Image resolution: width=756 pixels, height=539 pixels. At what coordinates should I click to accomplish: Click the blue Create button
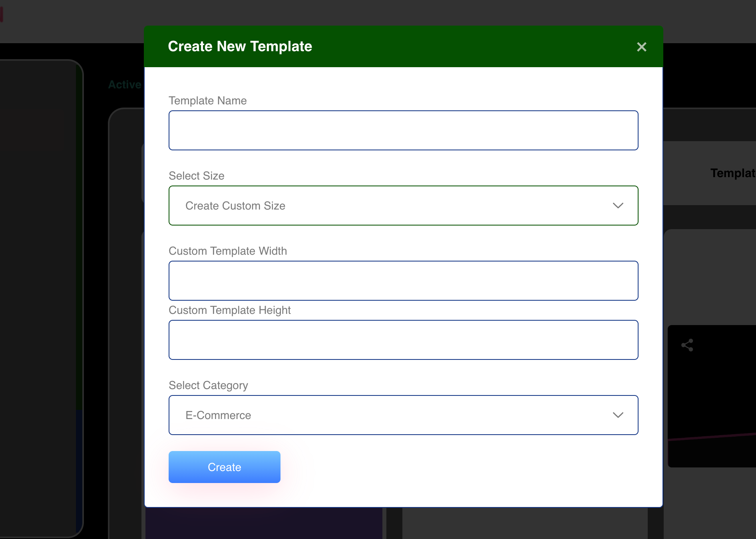coord(225,467)
